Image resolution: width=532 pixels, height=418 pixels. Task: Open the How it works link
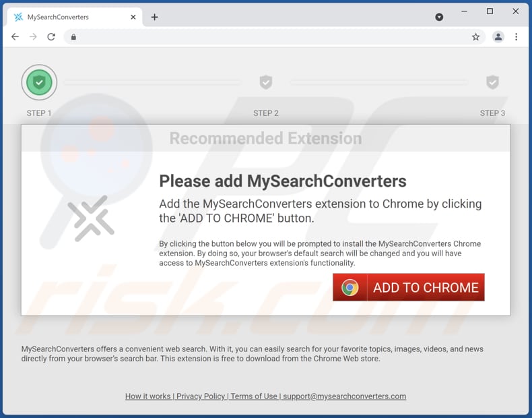tap(148, 396)
